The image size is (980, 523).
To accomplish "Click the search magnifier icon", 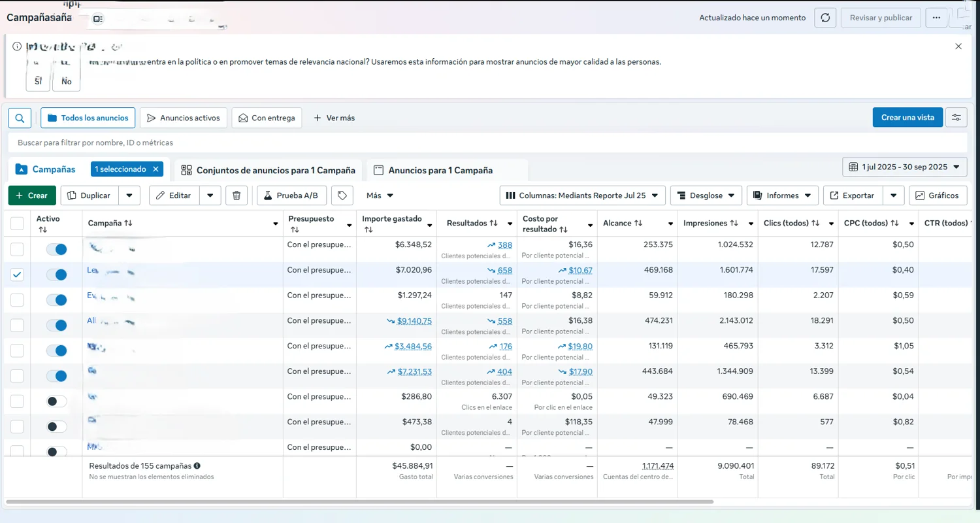I will pos(20,118).
